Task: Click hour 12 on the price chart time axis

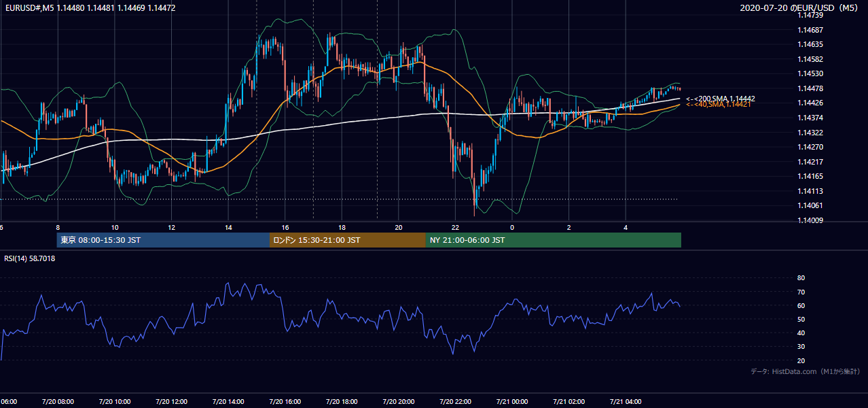Action: (172, 227)
